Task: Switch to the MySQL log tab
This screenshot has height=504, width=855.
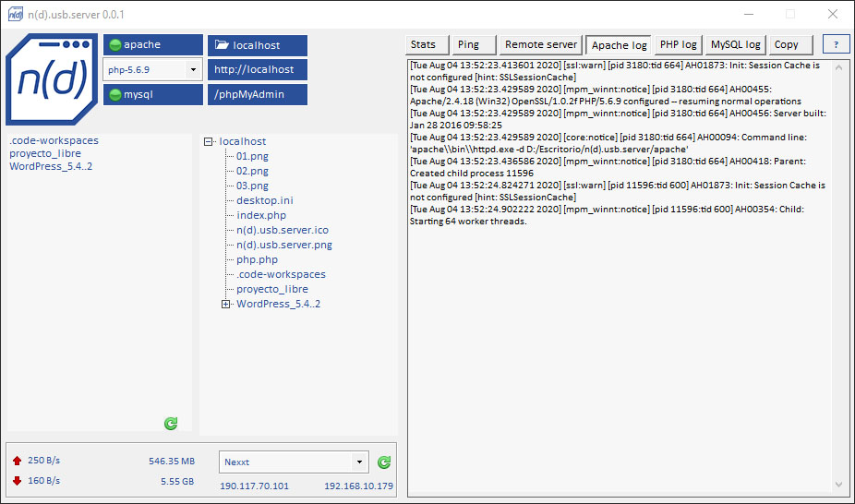Action: pyautogui.click(x=736, y=44)
